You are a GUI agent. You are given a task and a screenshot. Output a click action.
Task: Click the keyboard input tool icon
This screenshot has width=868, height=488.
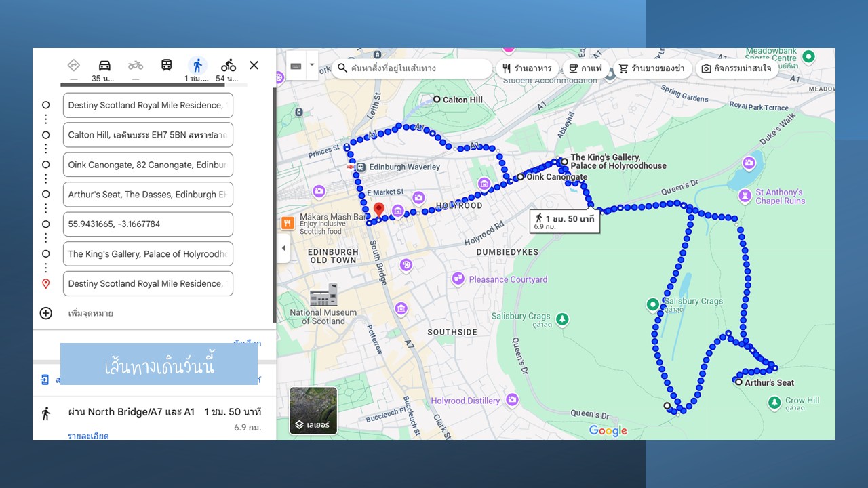[296, 66]
